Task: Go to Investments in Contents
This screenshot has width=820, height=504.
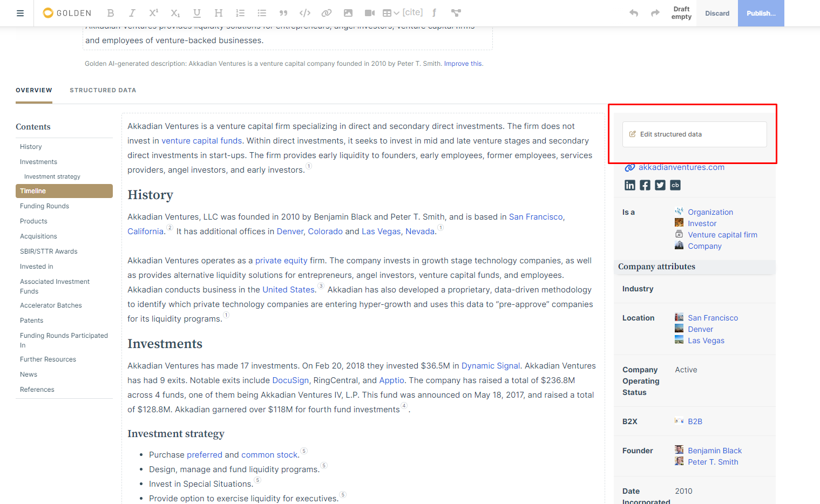Action: [x=38, y=162]
